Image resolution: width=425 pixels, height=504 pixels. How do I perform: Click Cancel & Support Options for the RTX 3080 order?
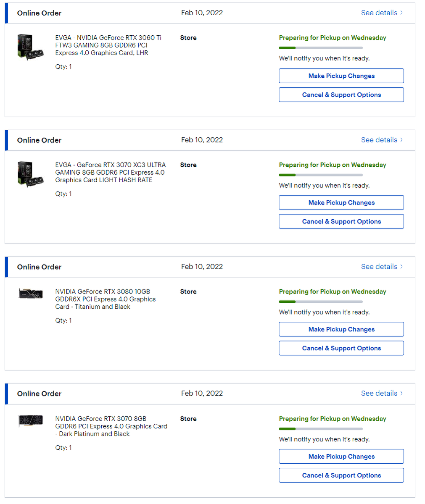point(341,349)
